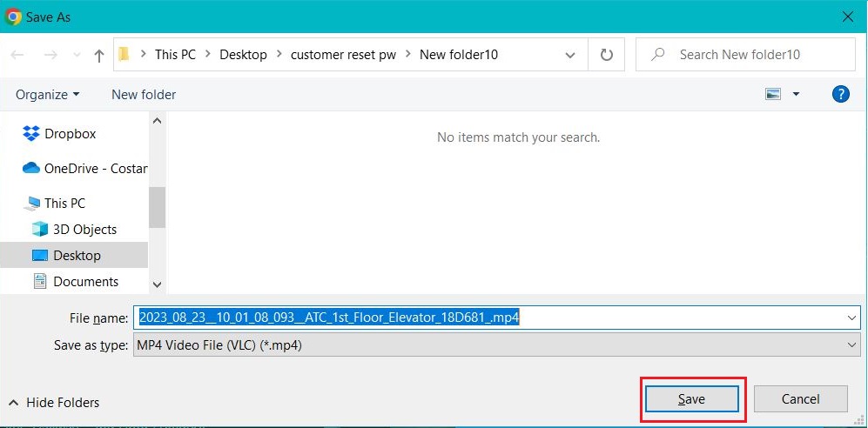Click the 3D Objects cube icon
This screenshot has width=868, height=428.
pos(40,229)
